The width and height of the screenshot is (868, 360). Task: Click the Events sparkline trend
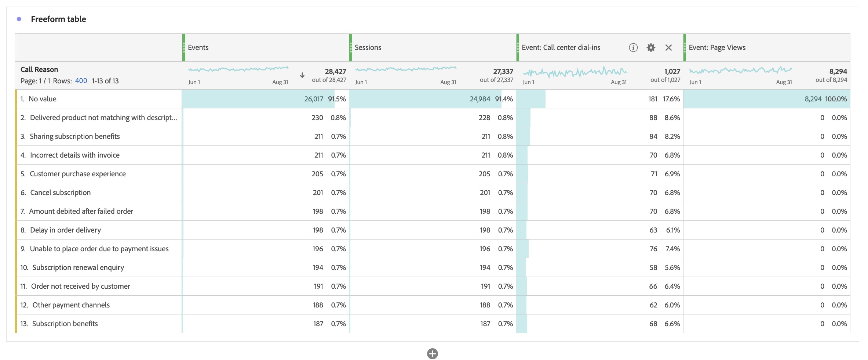(x=238, y=69)
